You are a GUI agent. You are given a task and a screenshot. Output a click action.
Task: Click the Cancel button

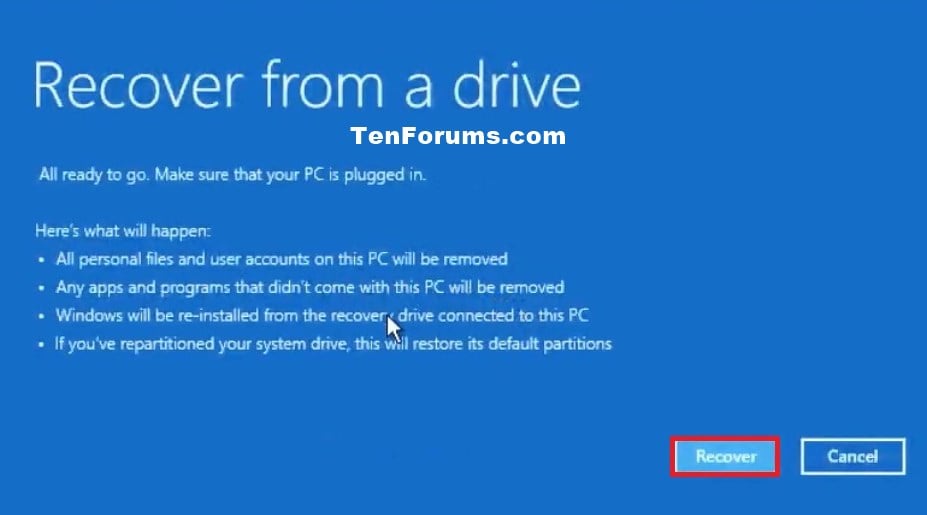pos(853,456)
